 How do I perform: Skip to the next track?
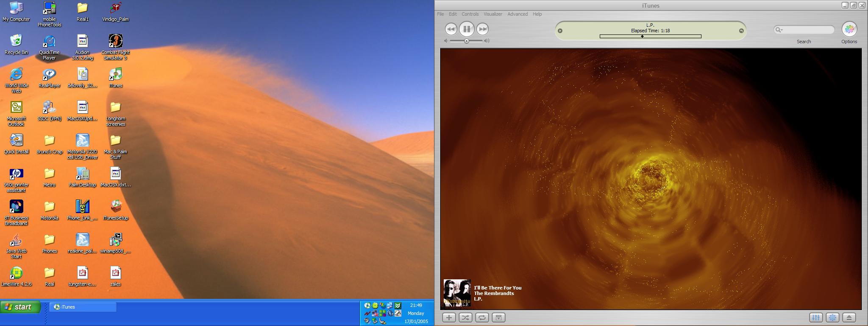[482, 29]
